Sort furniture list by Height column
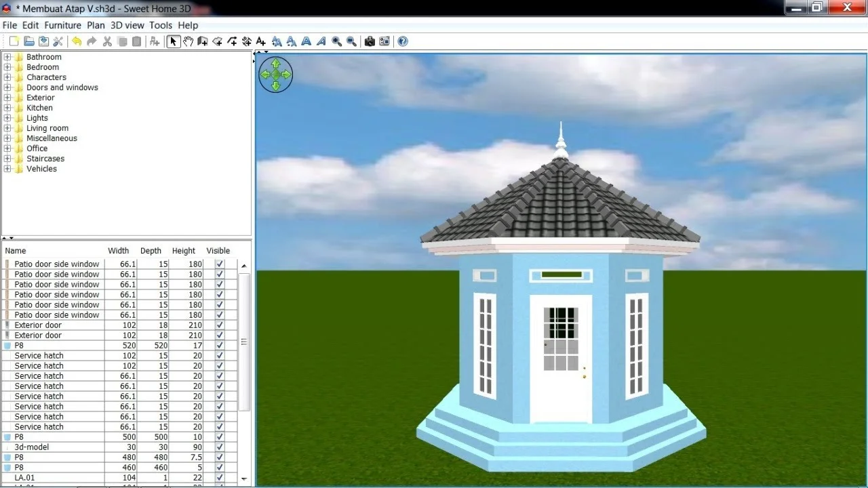This screenshot has width=868, height=488. pyautogui.click(x=183, y=251)
